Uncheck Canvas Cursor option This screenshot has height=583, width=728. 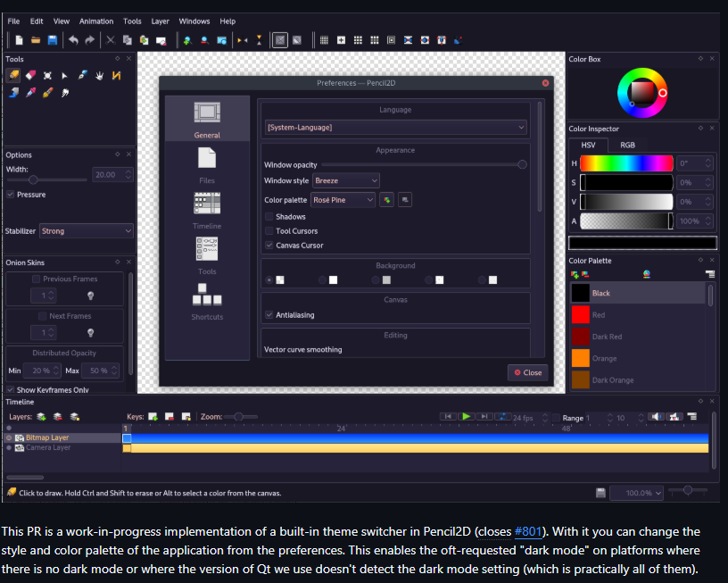coord(269,246)
